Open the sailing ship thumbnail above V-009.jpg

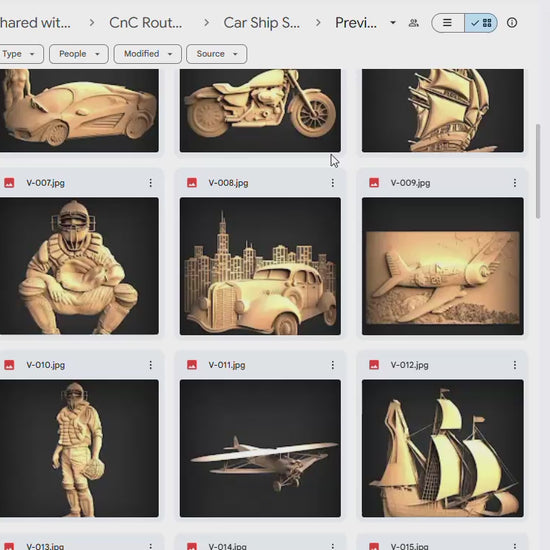[443, 110]
